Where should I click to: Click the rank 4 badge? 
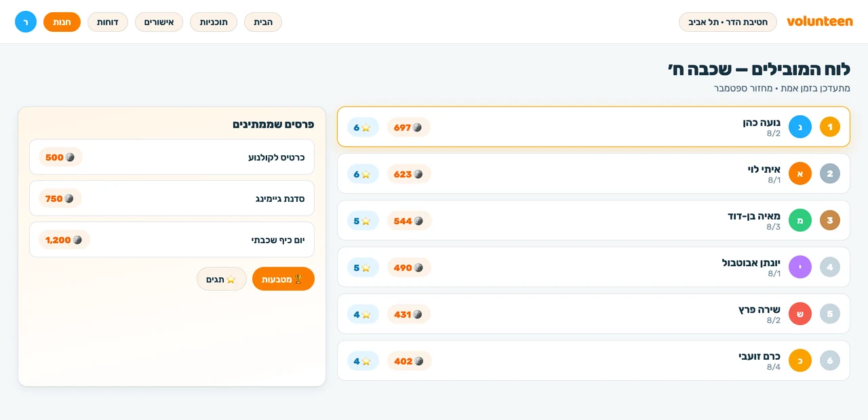click(x=830, y=267)
